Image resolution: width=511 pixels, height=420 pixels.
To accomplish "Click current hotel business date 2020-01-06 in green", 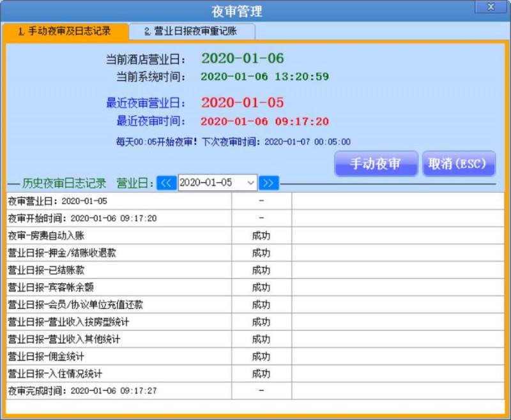I will click(x=243, y=59).
